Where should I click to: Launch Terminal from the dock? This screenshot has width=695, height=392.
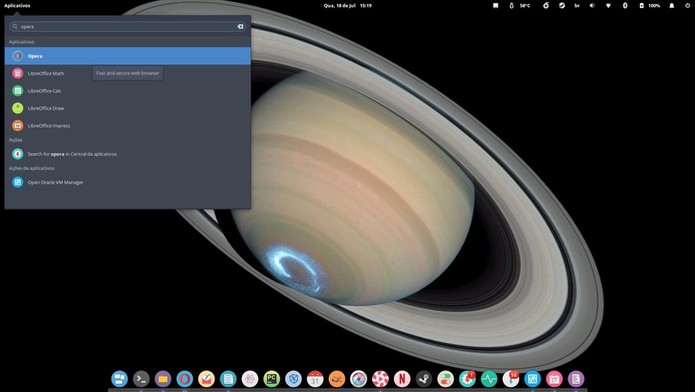pyautogui.click(x=141, y=379)
